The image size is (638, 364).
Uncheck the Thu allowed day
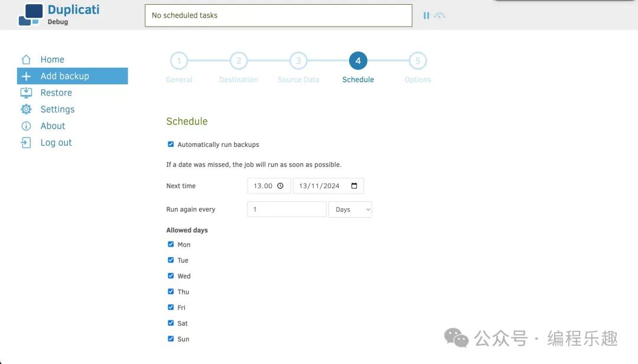pyautogui.click(x=171, y=291)
